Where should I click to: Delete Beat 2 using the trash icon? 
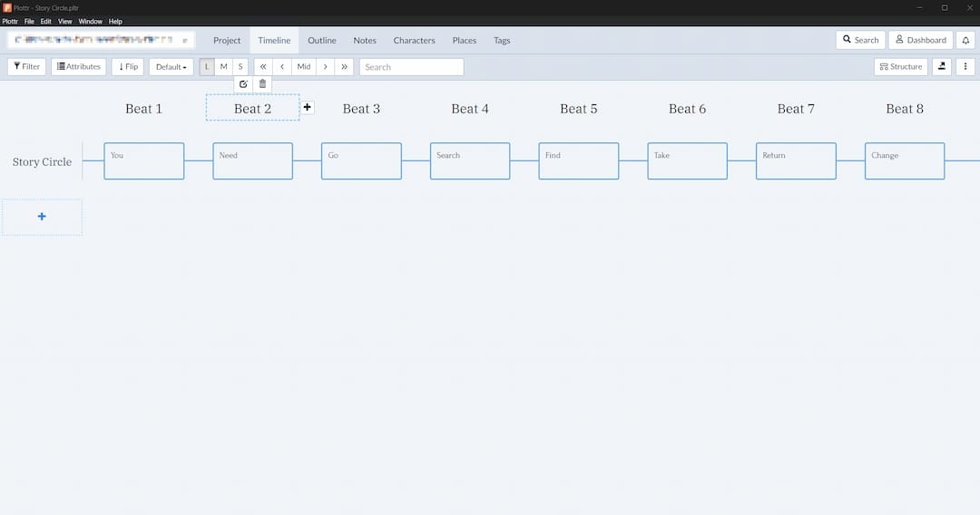coord(262,84)
